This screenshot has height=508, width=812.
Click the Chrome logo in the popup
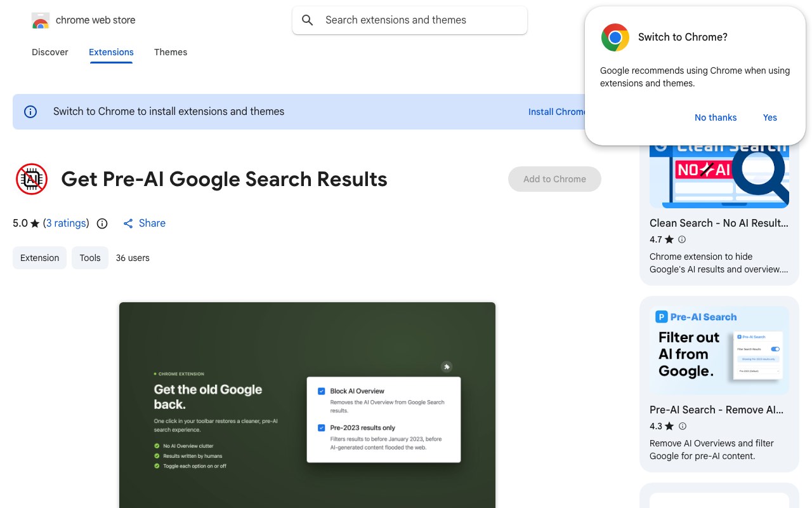(x=615, y=37)
